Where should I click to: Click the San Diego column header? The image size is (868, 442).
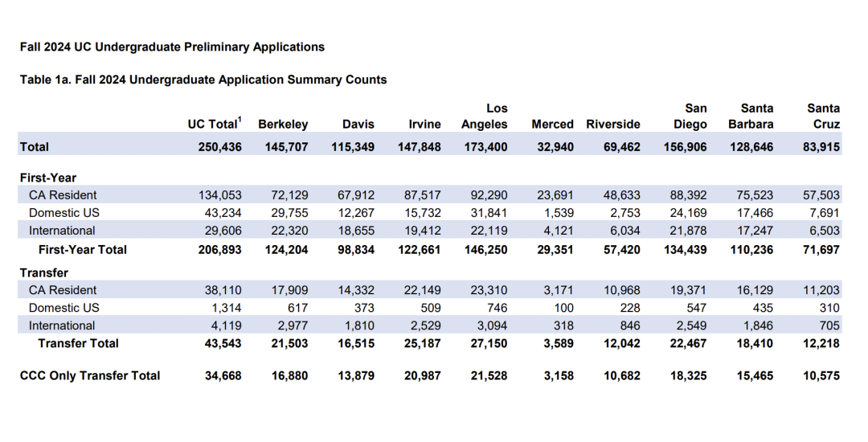(690, 117)
